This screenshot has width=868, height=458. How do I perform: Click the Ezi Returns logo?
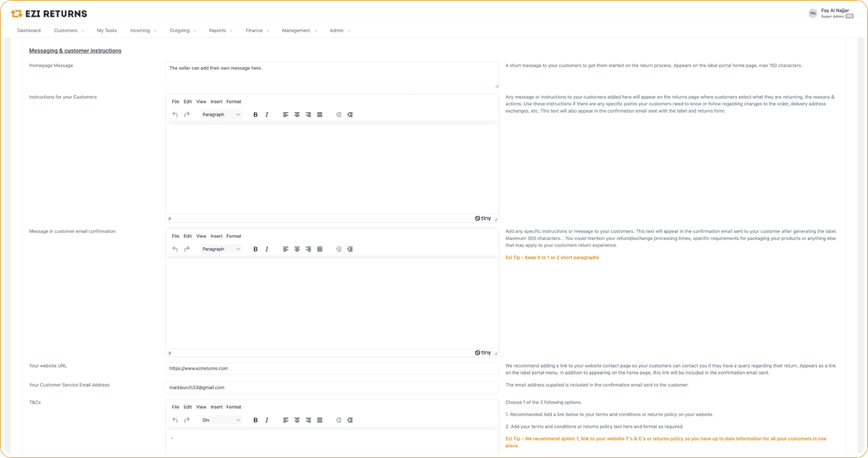click(49, 14)
